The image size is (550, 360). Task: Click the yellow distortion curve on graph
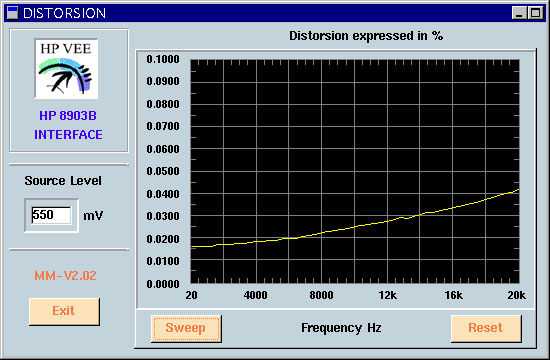coord(354,227)
